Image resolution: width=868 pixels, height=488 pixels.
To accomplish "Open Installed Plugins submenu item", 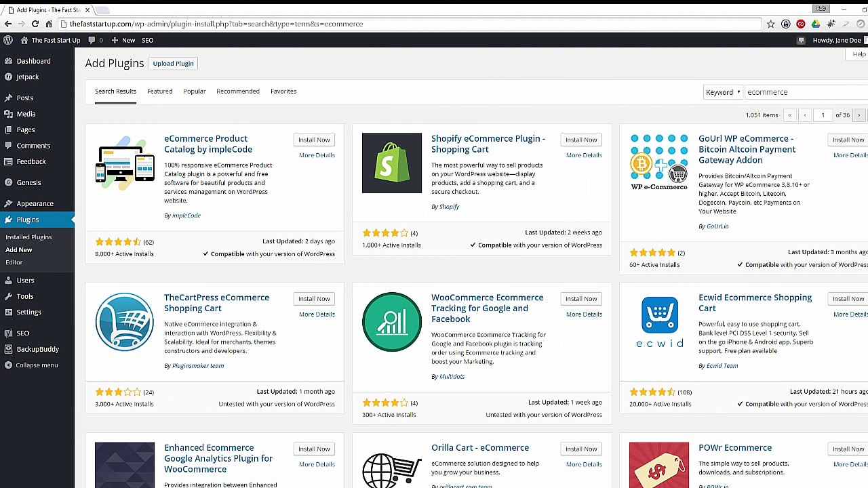I will (28, 237).
